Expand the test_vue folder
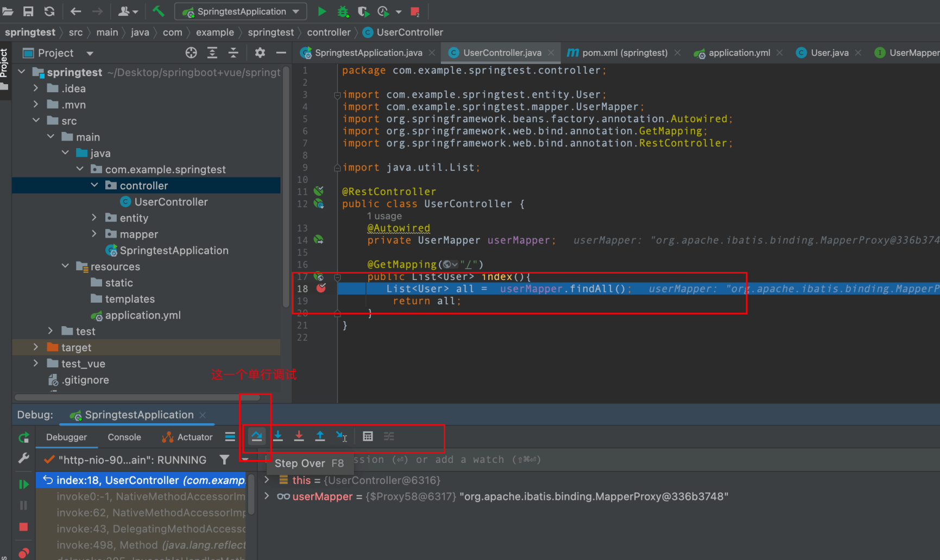Image resolution: width=940 pixels, height=560 pixels. coord(36,363)
